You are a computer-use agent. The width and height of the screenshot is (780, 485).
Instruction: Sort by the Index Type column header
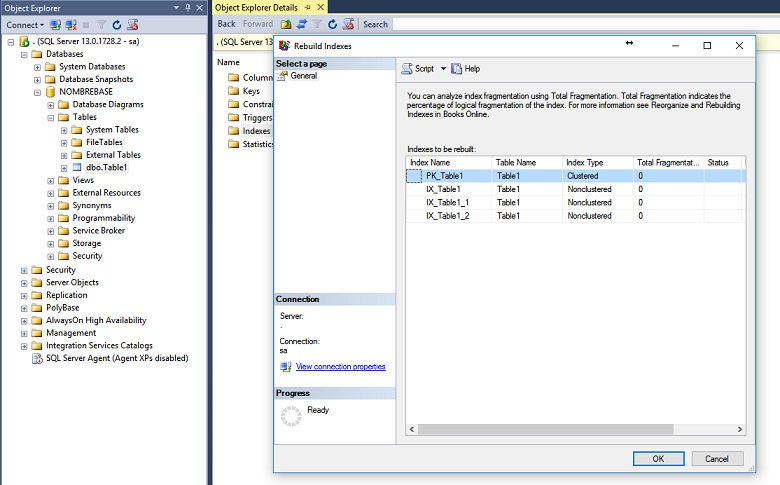[x=597, y=163]
